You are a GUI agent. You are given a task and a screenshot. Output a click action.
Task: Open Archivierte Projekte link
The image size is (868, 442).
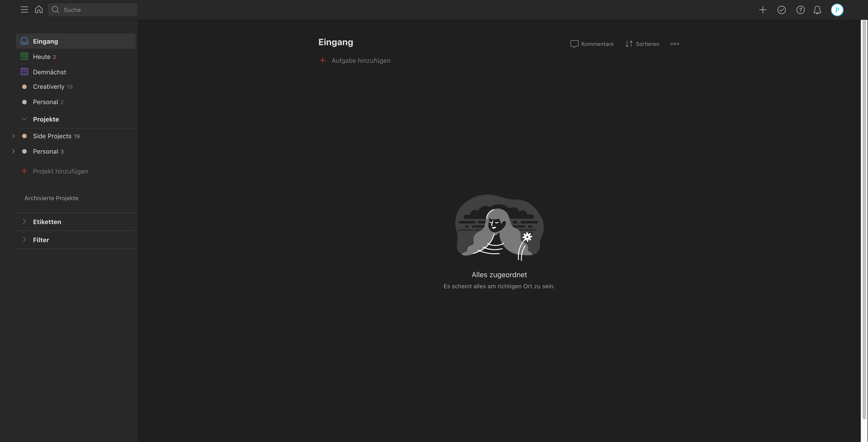click(x=51, y=198)
